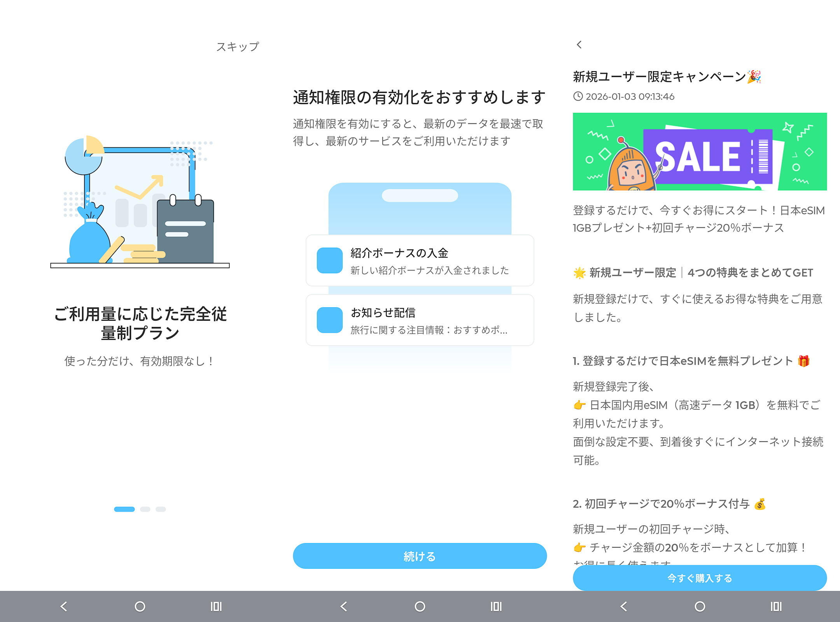
Task: Tap the blue icon beside お知らせ配信
Action: coord(329,320)
